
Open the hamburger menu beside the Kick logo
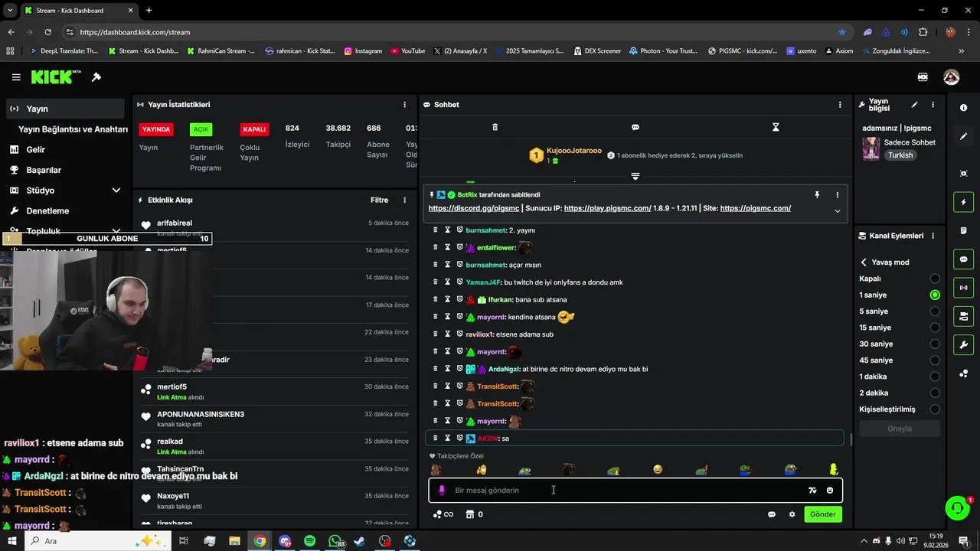pyautogui.click(x=16, y=77)
